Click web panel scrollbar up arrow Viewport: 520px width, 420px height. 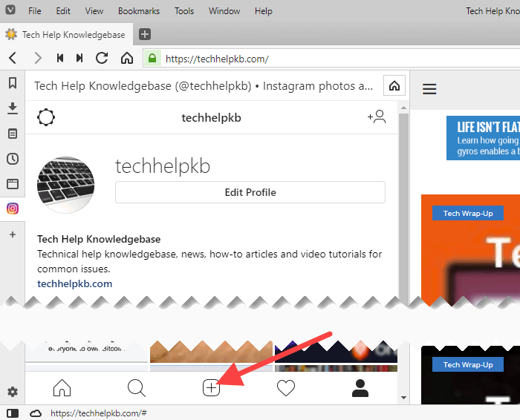(x=403, y=108)
